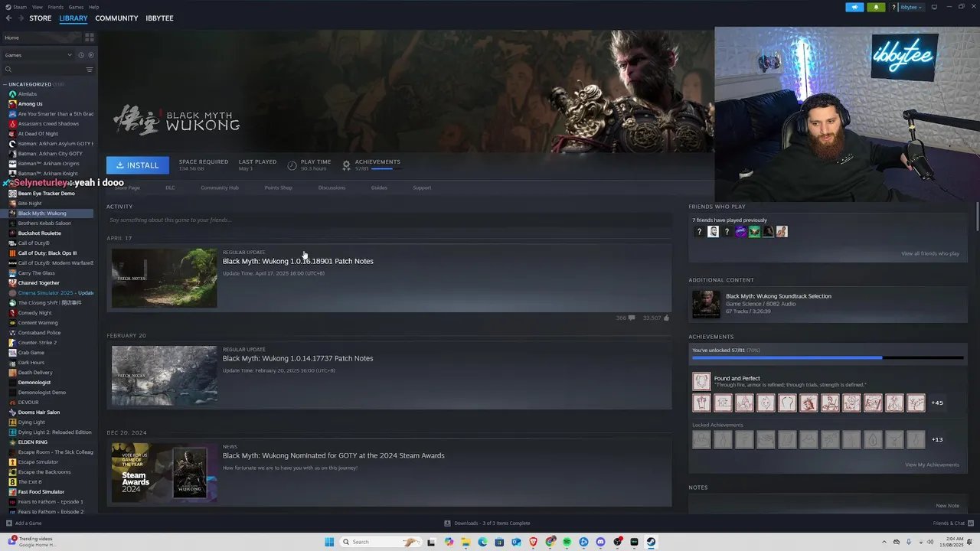Viewport: 980px width, 551px height.
Task: Open Downloads status in the bottom bar
Action: (487, 523)
